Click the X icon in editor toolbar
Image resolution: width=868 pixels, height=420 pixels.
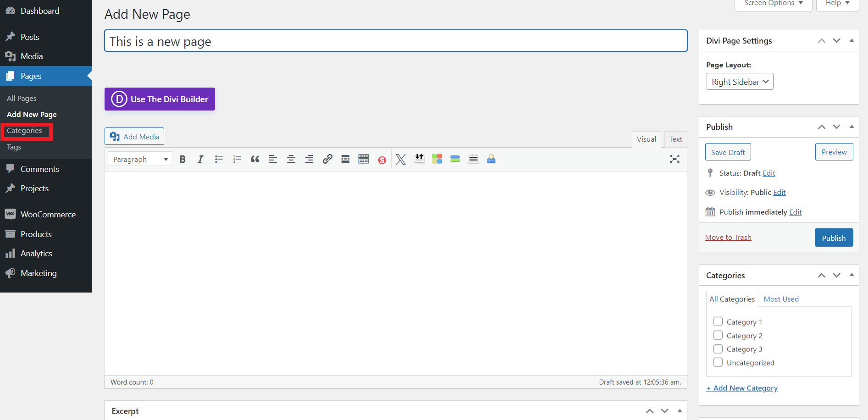click(400, 159)
